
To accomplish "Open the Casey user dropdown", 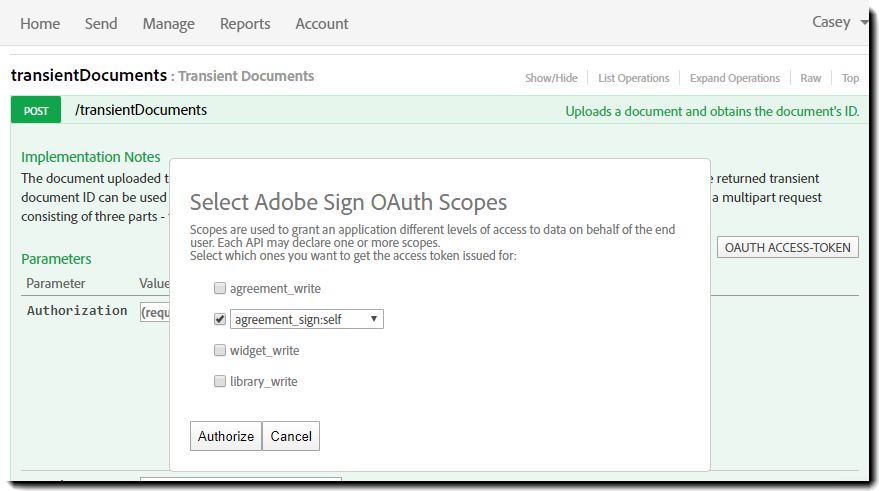I will 839,22.
